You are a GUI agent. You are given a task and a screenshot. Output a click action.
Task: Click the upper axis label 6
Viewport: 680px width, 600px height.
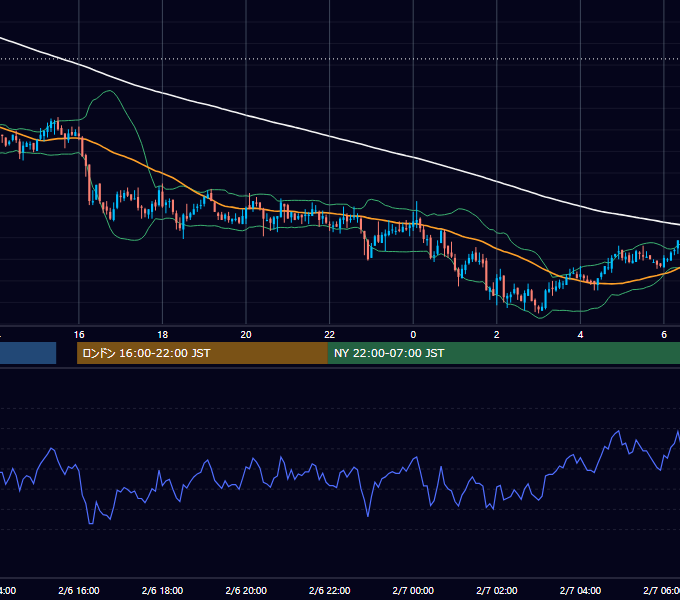pyautogui.click(x=664, y=335)
